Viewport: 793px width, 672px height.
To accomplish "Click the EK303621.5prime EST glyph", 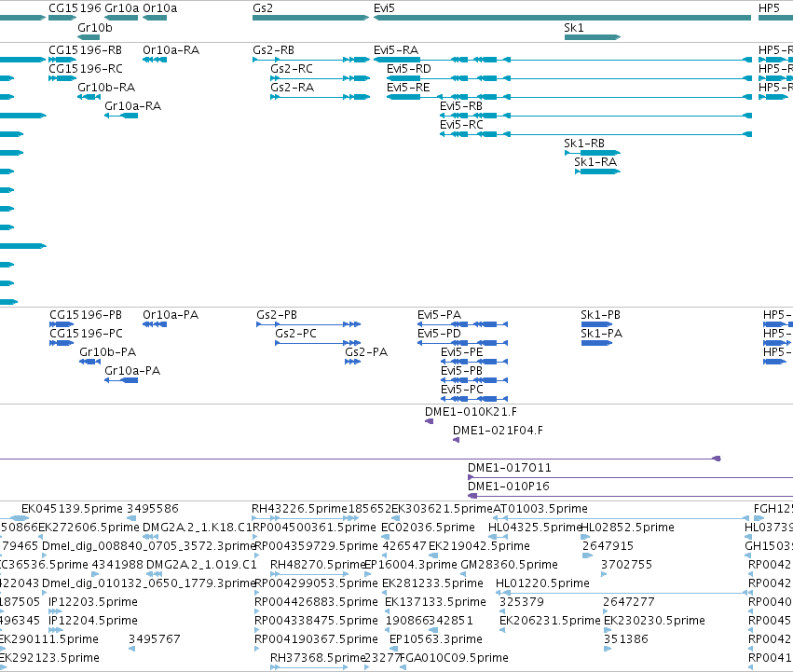I will pyautogui.click(x=395, y=518).
